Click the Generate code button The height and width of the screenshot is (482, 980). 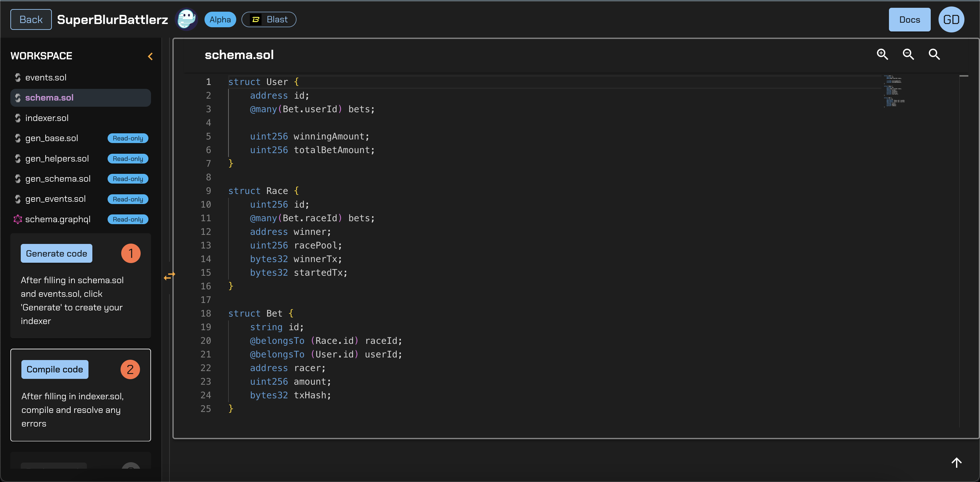[56, 253]
